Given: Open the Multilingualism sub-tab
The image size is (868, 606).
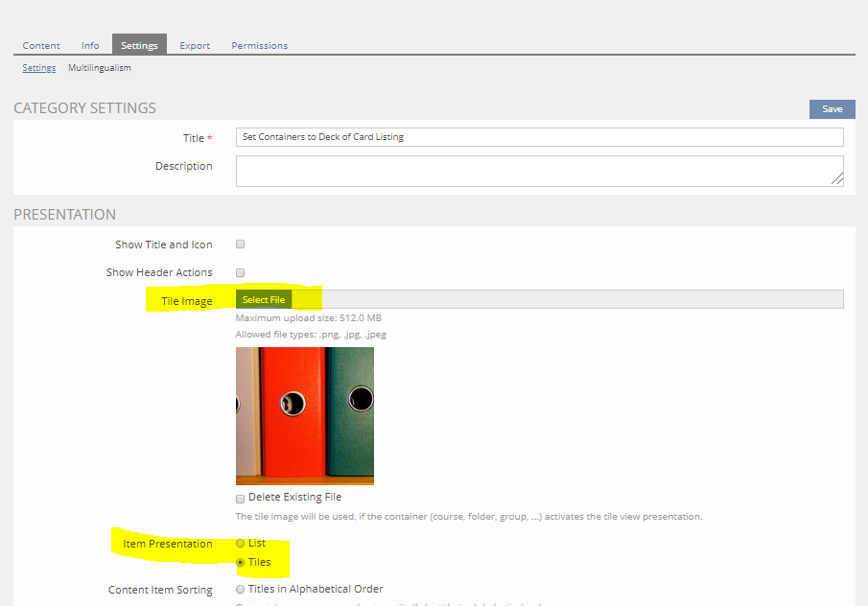Looking at the screenshot, I should 100,68.
